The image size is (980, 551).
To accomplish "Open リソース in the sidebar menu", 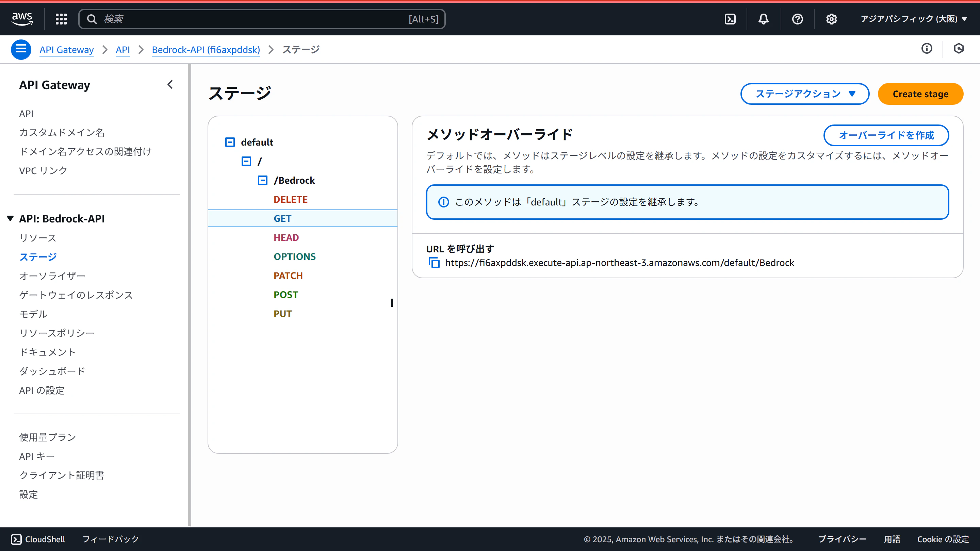I will pyautogui.click(x=38, y=238).
